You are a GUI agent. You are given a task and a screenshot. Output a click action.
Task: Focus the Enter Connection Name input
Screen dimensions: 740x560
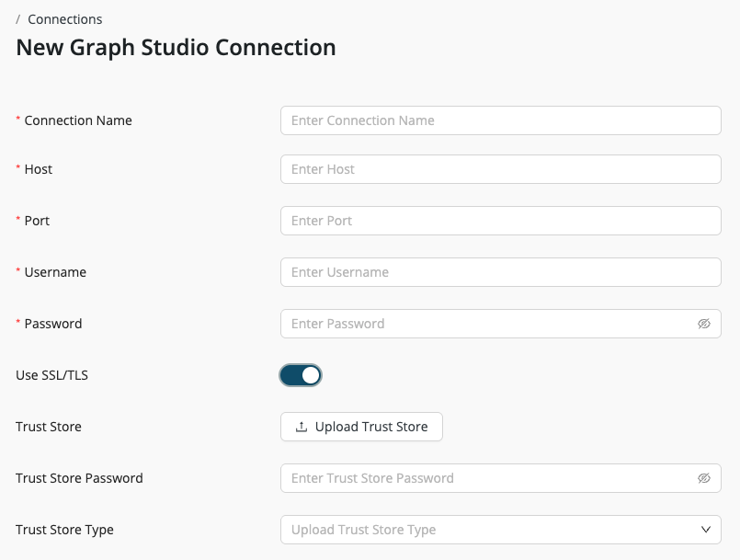[x=501, y=120]
